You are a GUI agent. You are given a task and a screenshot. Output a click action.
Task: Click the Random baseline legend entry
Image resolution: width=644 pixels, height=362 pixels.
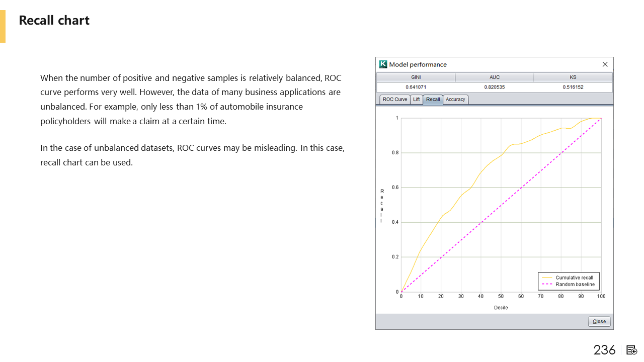click(x=575, y=285)
